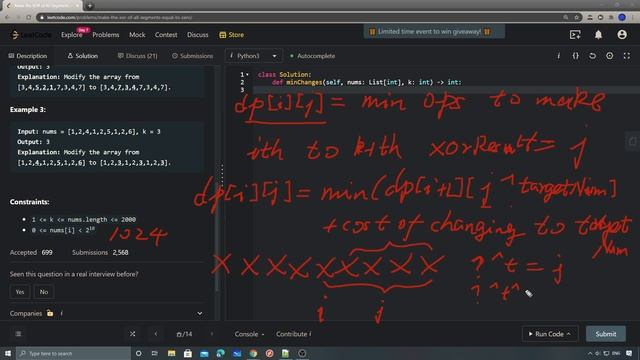The height and width of the screenshot is (360, 640).
Task: Open File Explorer from the taskbar
Action: (x=171, y=353)
